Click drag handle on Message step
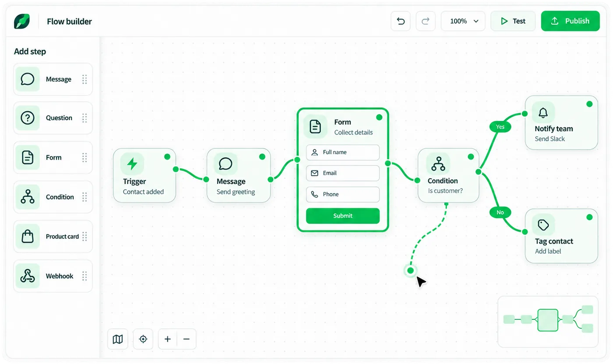Image resolution: width=613 pixels, height=364 pixels. tap(85, 79)
